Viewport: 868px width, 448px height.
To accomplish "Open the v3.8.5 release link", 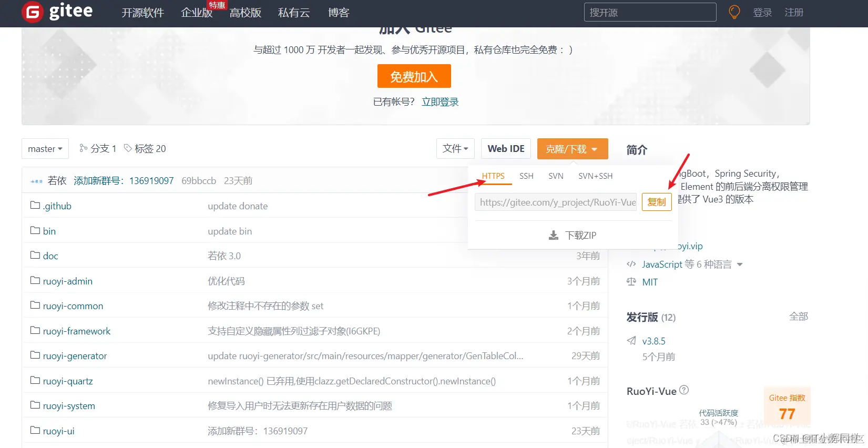I will click(653, 341).
